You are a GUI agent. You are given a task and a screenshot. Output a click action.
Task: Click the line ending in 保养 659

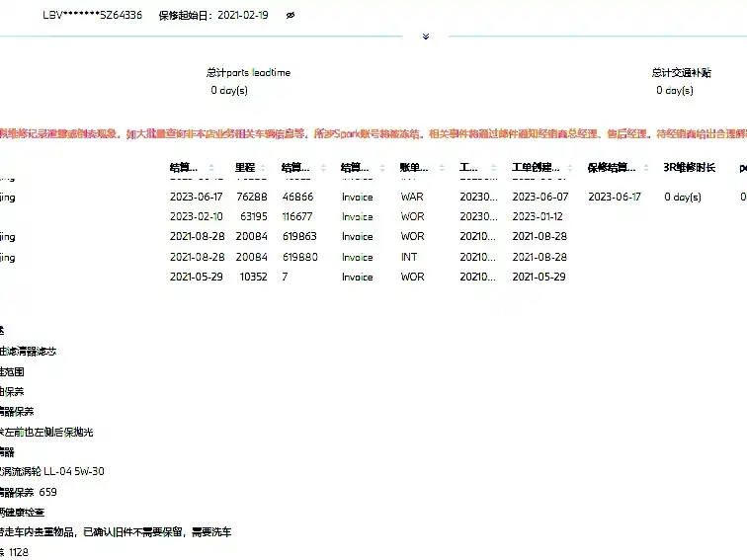28,492
